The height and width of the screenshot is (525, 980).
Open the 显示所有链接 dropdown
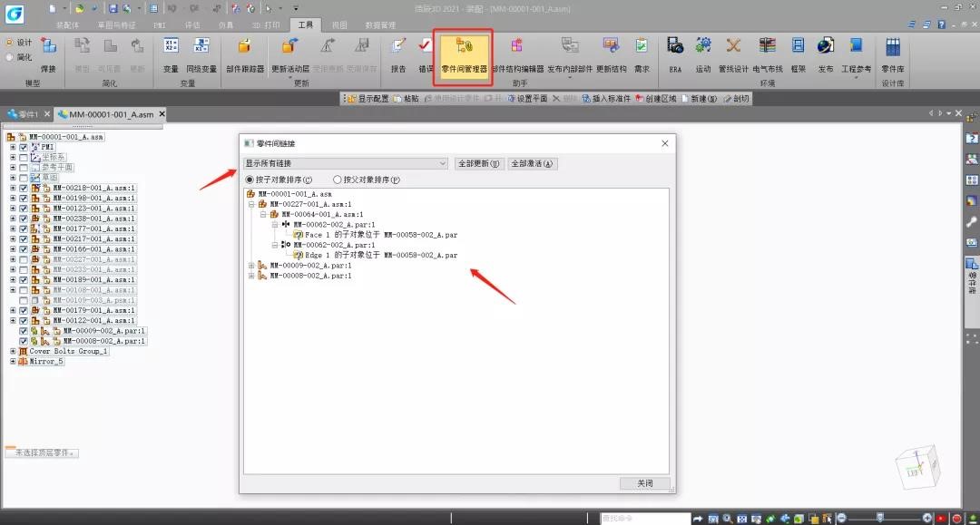pyautogui.click(x=346, y=163)
